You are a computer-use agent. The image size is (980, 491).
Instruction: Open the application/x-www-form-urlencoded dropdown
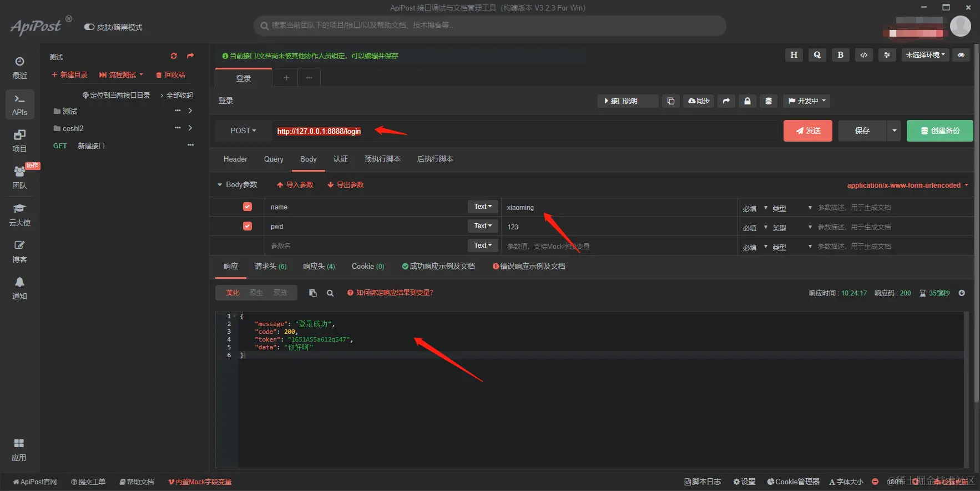907,186
